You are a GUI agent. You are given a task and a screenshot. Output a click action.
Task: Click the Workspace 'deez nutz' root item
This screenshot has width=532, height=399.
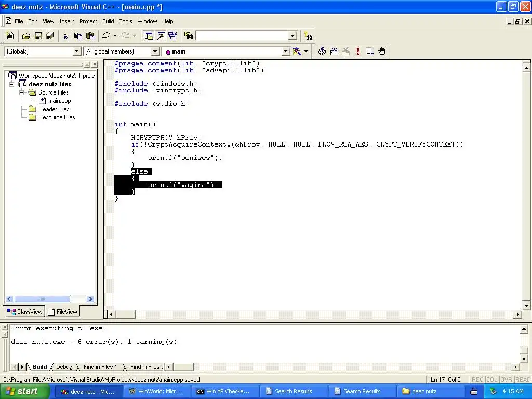point(56,76)
